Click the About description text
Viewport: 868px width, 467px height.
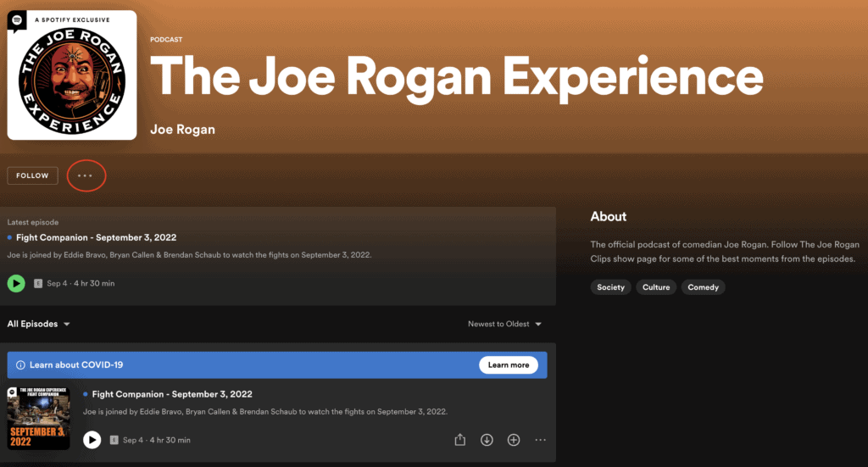[725, 252]
